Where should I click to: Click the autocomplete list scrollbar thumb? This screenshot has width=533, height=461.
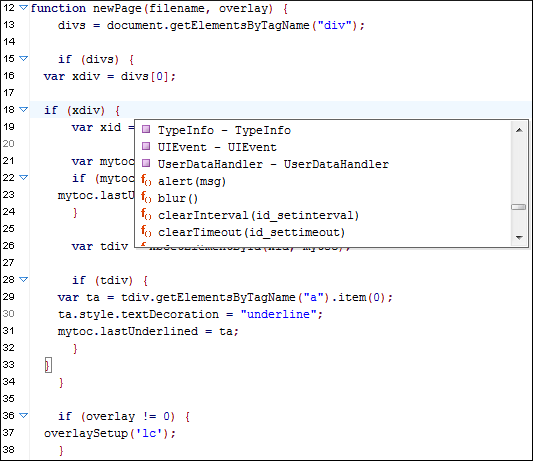pyautogui.click(x=518, y=207)
